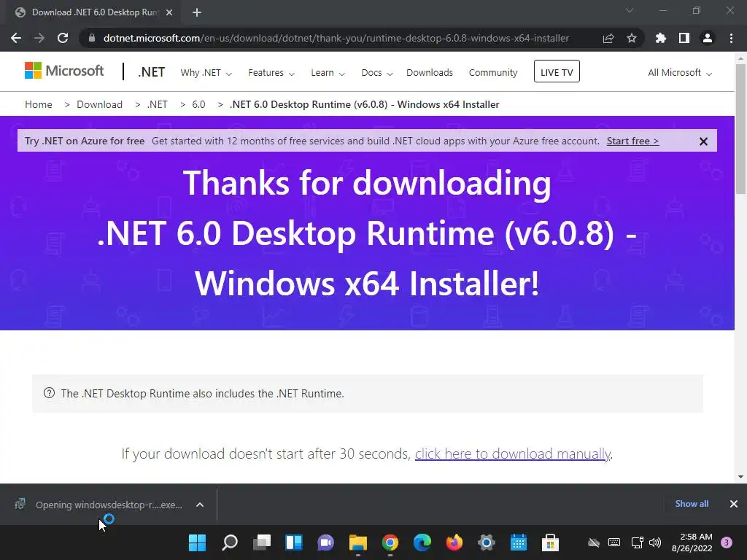This screenshot has height=560, width=747.
Task: Open the volume speaker tray icon
Action: coord(655,542)
